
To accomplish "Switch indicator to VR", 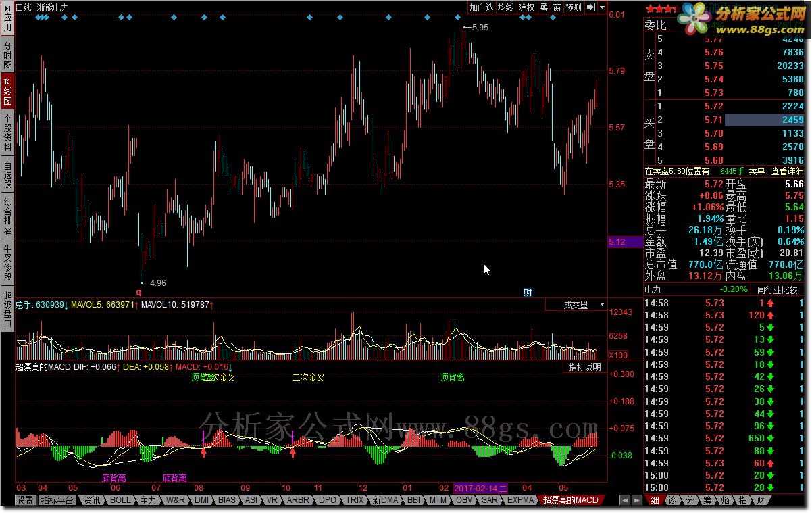I will 272,500.
